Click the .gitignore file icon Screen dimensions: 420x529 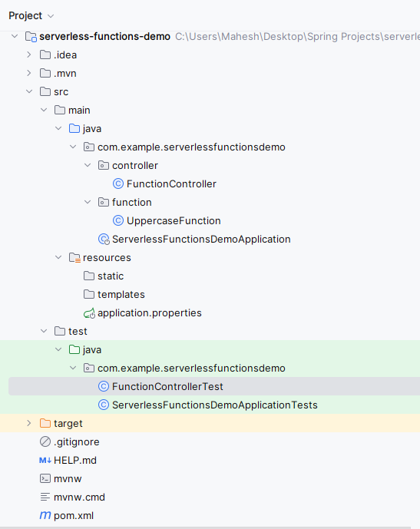click(45, 441)
